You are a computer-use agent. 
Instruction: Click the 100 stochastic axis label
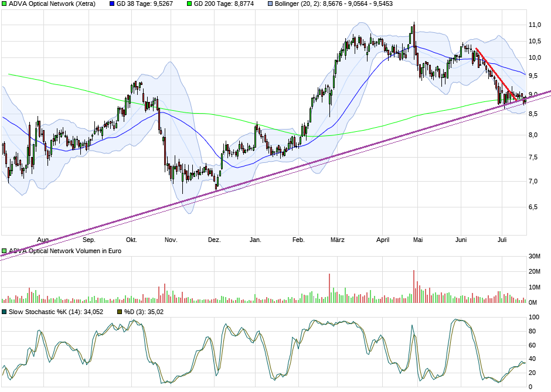(534, 318)
